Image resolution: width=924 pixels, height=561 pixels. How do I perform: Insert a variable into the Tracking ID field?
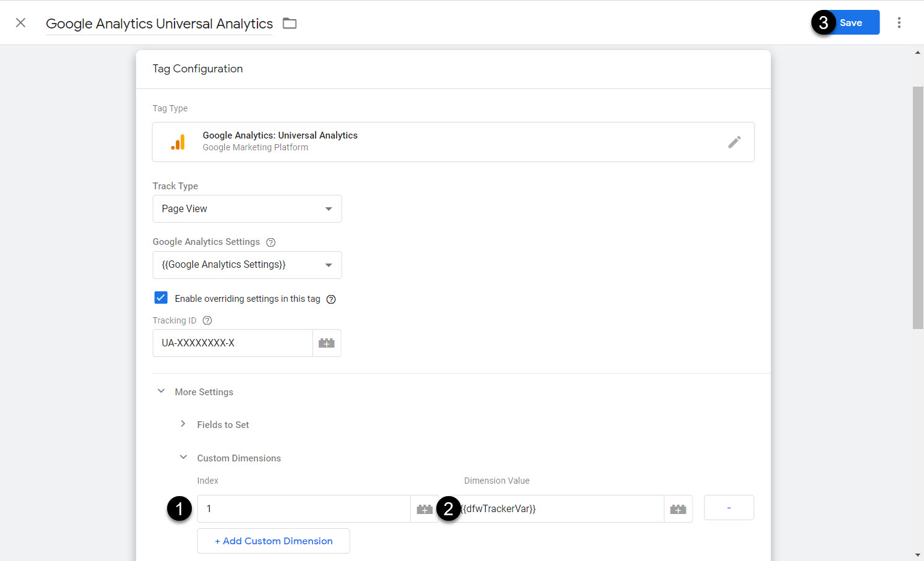click(327, 343)
